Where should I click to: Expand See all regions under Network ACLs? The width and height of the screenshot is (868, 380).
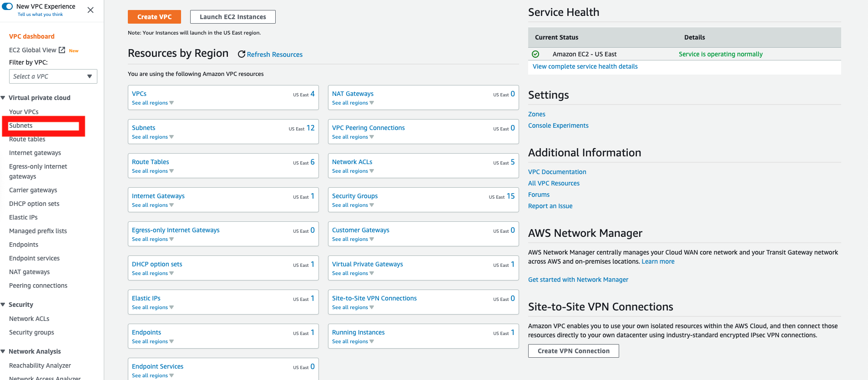pos(353,171)
